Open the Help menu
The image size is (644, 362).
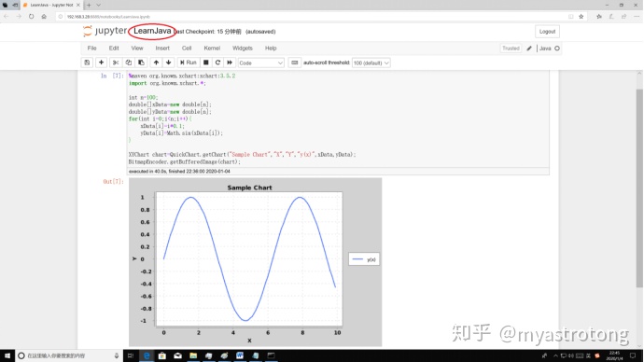point(271,48)
